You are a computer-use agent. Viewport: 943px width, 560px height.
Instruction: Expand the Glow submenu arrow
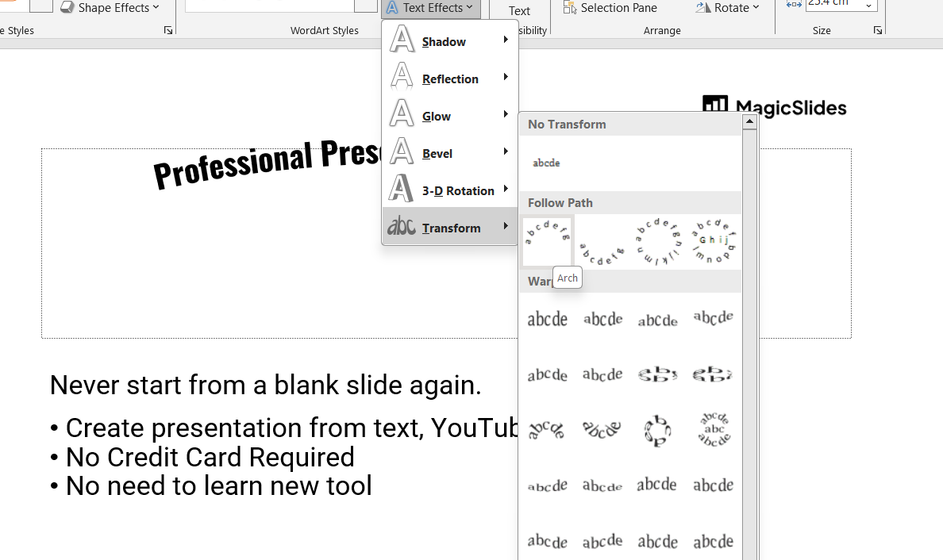(506, 114)
